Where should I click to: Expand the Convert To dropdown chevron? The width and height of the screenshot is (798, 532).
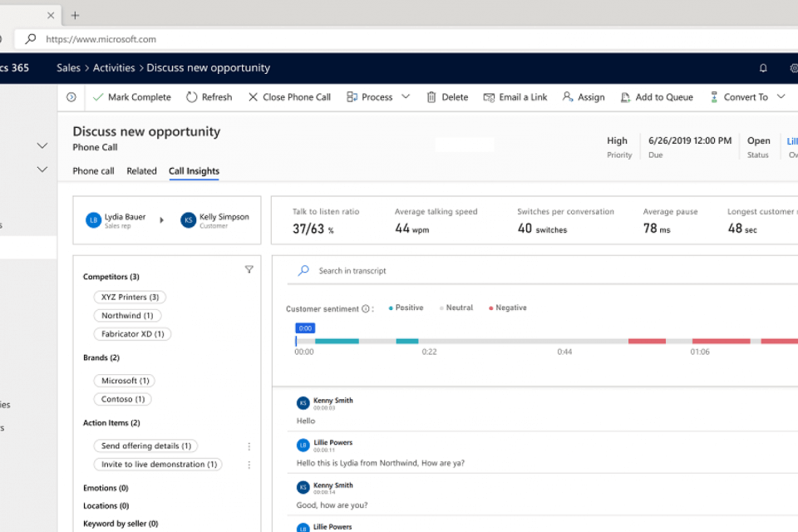tap(781, 96)
